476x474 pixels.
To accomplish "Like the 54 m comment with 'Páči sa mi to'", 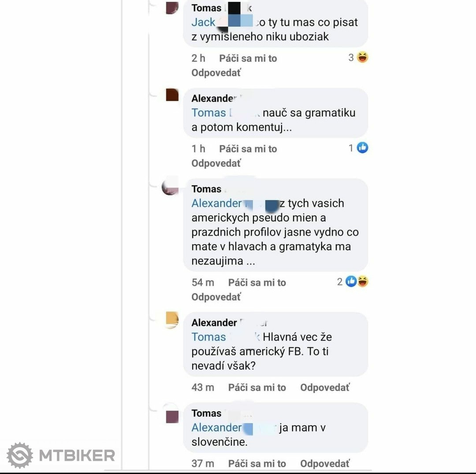I will (257, 282).
